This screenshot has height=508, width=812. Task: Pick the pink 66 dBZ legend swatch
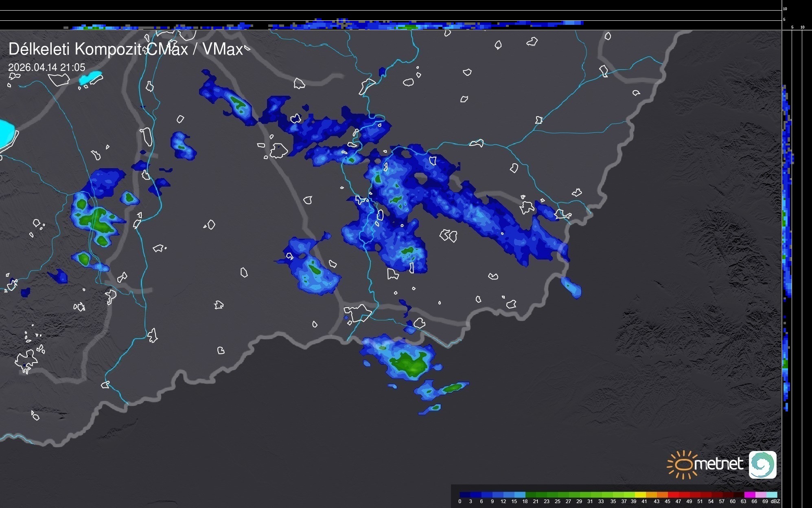tap(761, 495)
